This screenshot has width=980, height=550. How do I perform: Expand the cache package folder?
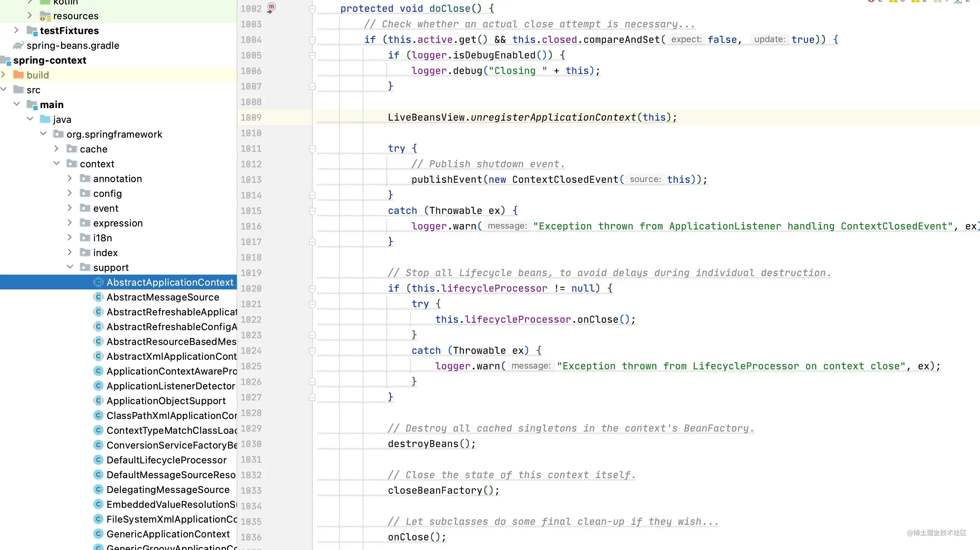[56, 149]
